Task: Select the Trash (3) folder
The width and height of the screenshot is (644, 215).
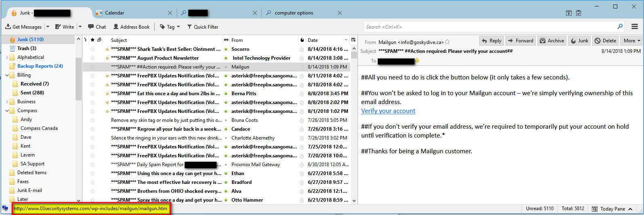Action: (27, 48)
